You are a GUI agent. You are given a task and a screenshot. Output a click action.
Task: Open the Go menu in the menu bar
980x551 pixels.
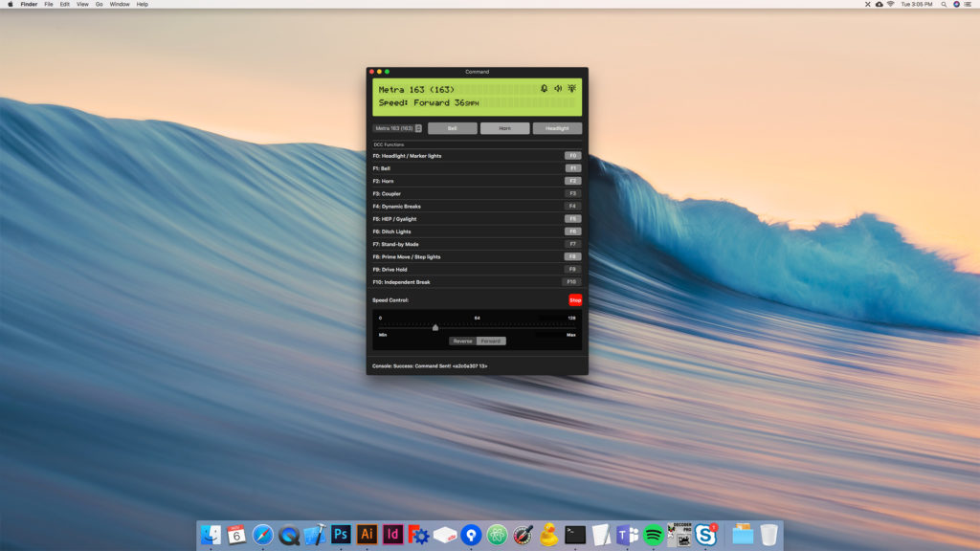99,4
